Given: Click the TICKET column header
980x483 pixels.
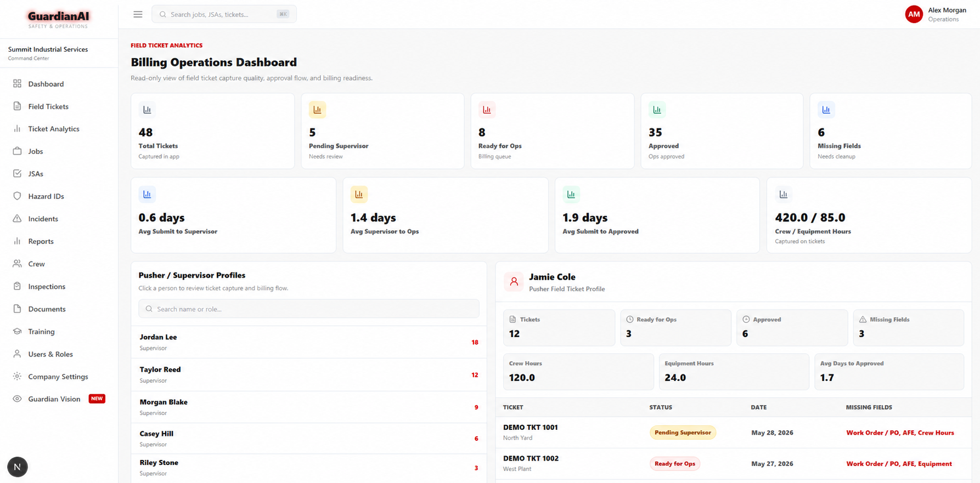Looking at the screenshot, I should (x=513, y=407).
